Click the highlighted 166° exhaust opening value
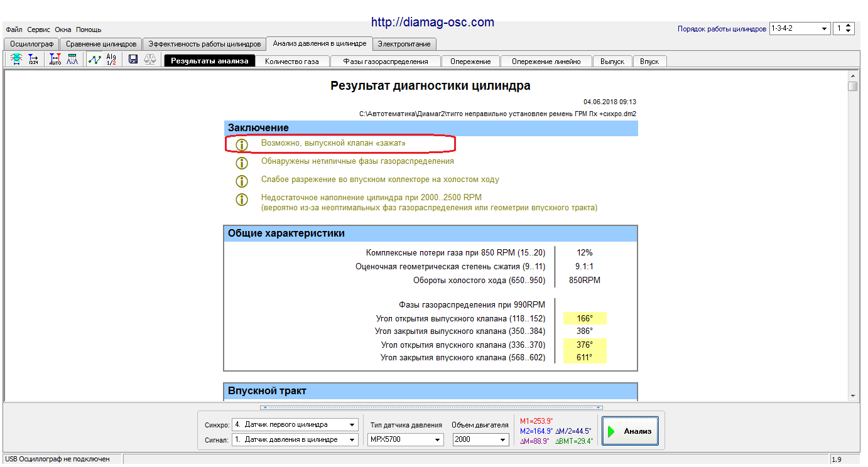Viewport: 868px width, 467px height. pos(585,319)
